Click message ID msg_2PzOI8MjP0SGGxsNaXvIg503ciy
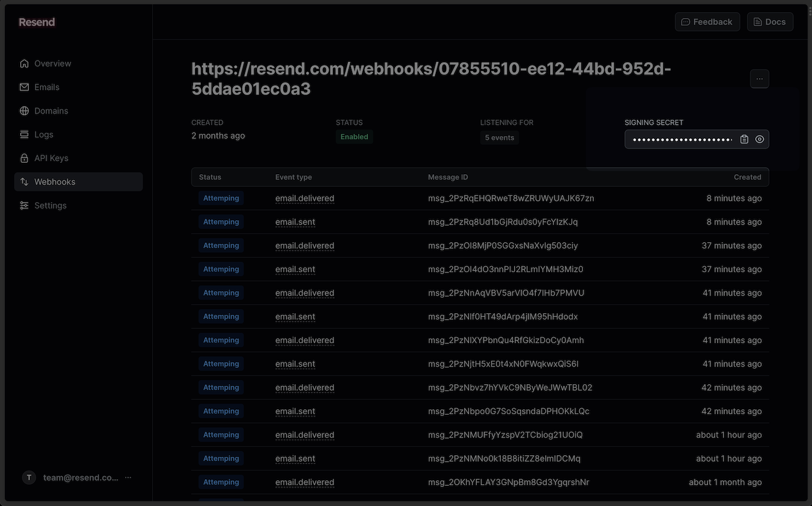 pyautogui.click(x=503, y=246)
